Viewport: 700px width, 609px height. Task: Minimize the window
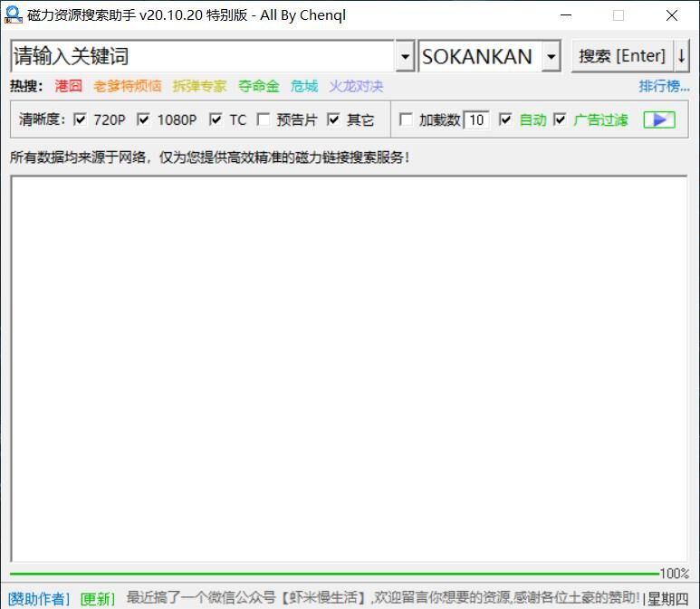pyautogui.click(x=566, y=15)
